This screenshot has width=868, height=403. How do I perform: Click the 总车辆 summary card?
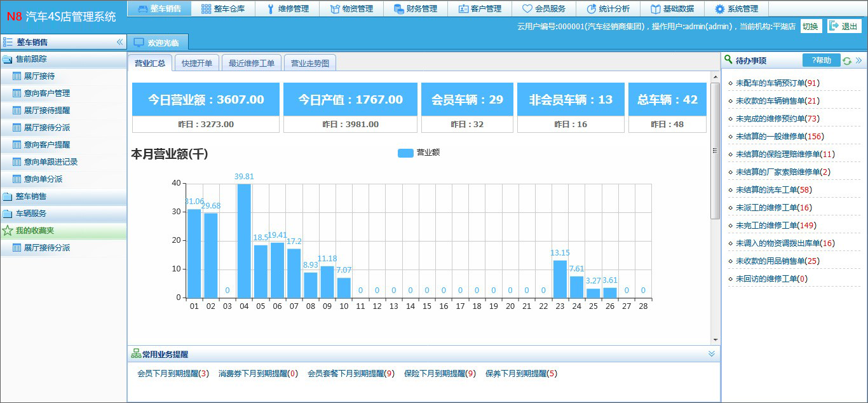667,107
